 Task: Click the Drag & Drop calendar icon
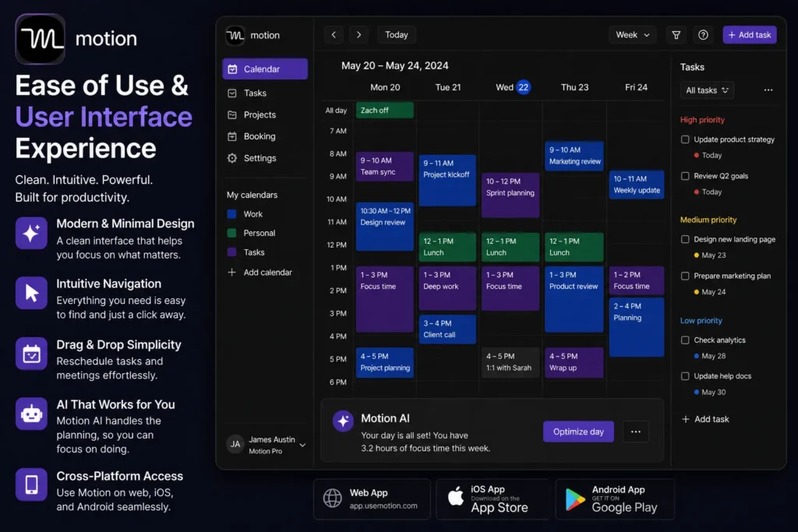[31, 354]
